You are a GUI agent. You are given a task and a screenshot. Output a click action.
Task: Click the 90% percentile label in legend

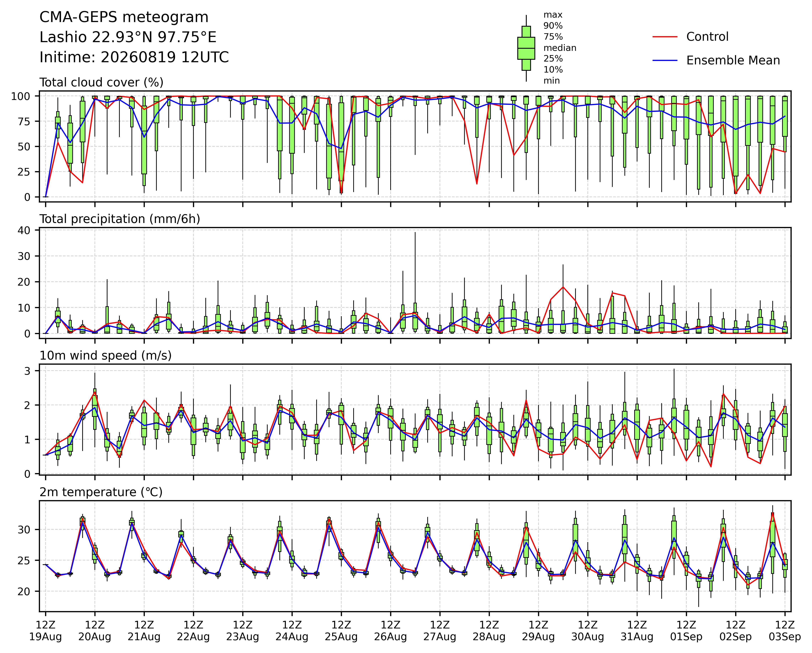tap(553, 26)
